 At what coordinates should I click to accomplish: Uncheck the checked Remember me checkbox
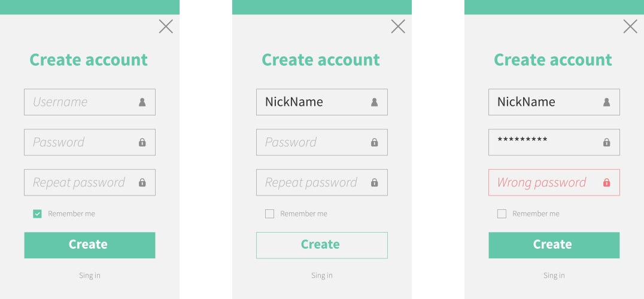(37, 213)
